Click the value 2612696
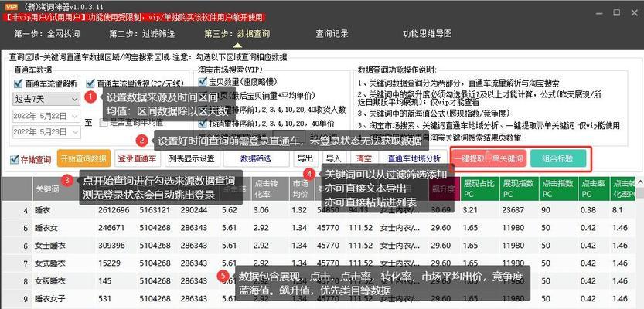The height and width of the screenshot is (309, 644). pos(114,211)
